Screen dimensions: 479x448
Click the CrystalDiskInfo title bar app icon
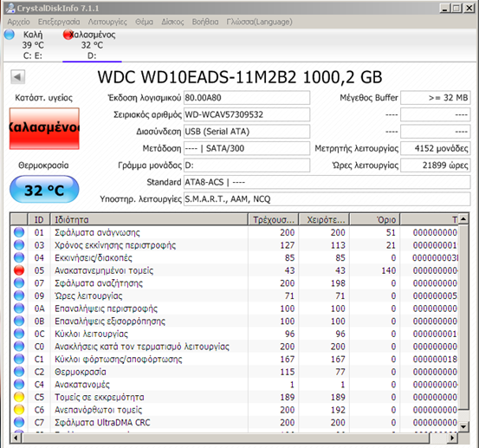point(10,8)
